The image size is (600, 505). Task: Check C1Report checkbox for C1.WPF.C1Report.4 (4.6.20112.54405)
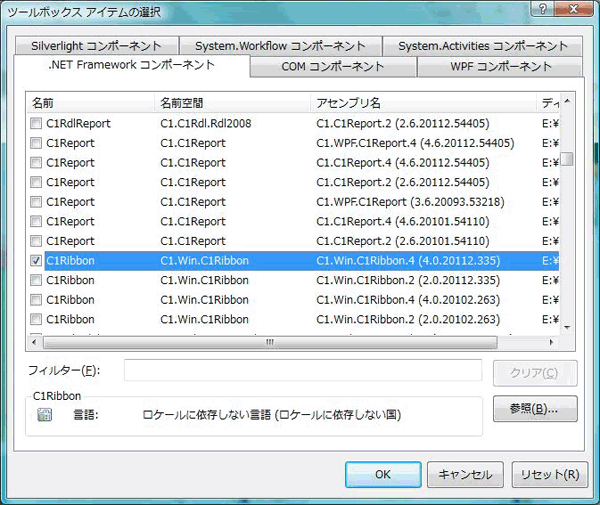36,143
